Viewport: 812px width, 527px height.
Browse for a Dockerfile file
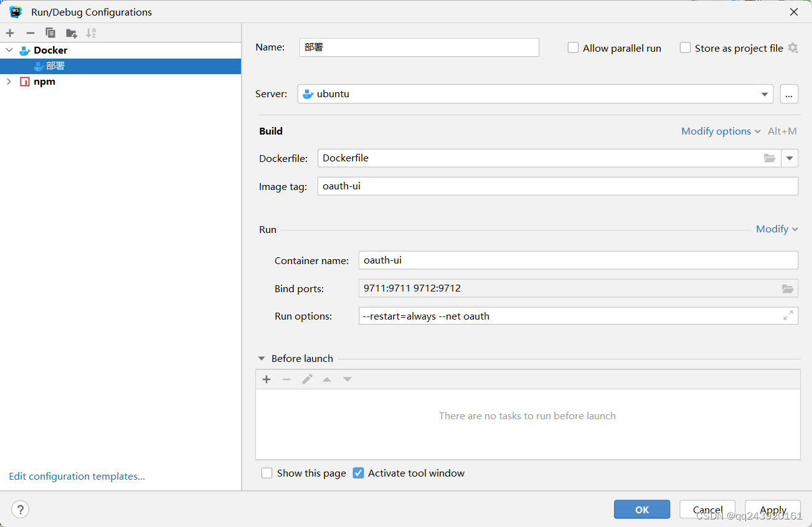(770, 158)
